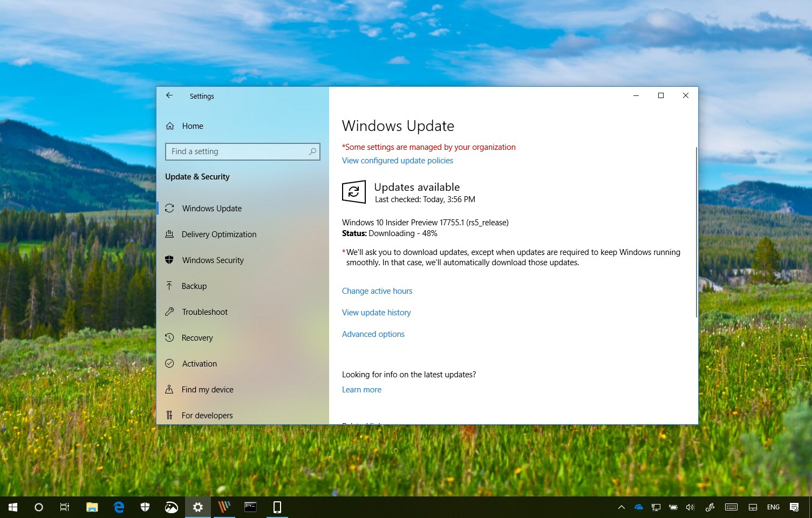Open OneDrive from the system tray

(638, 507)
